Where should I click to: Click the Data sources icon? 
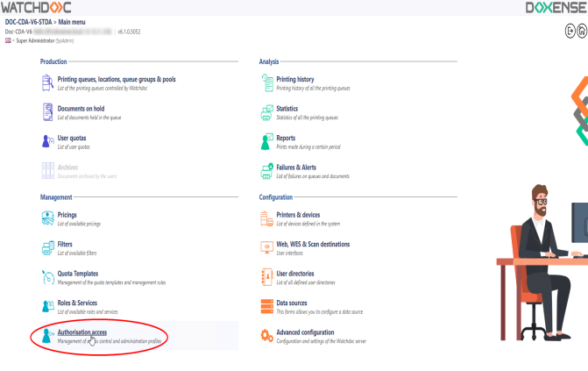[268, 307]
